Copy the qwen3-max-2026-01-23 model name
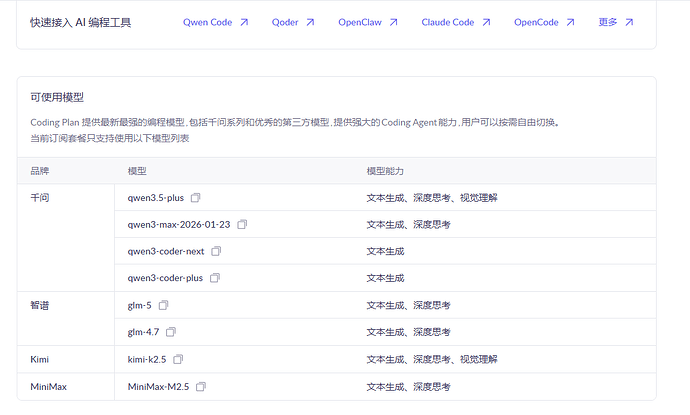Screen dimensions: 690x415 pyautogui.click(x=242, y=224)
